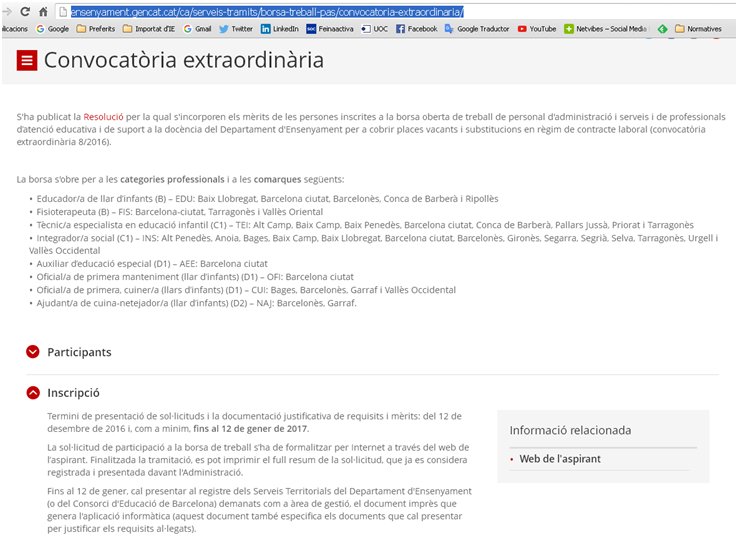The width and height of the screenshot is (738, 548).
Task: Click the page document icon in address bar
Action: [63, 12]
